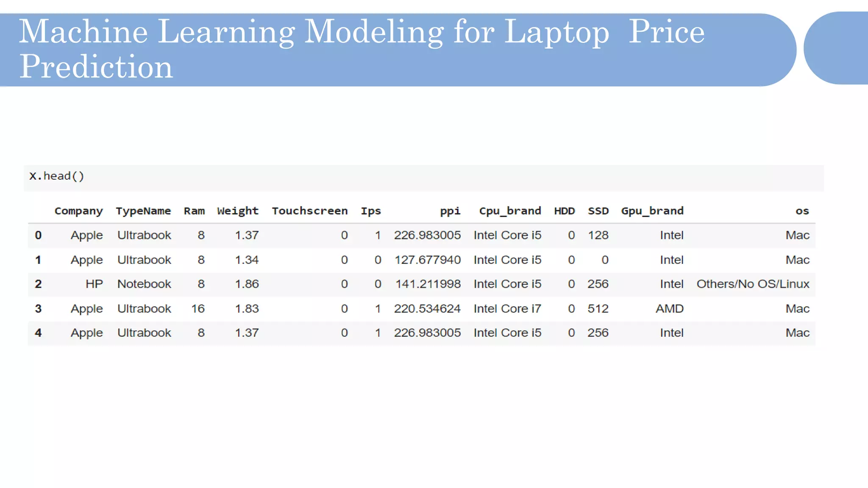Click Apple in row 0

tap(87, 236)
